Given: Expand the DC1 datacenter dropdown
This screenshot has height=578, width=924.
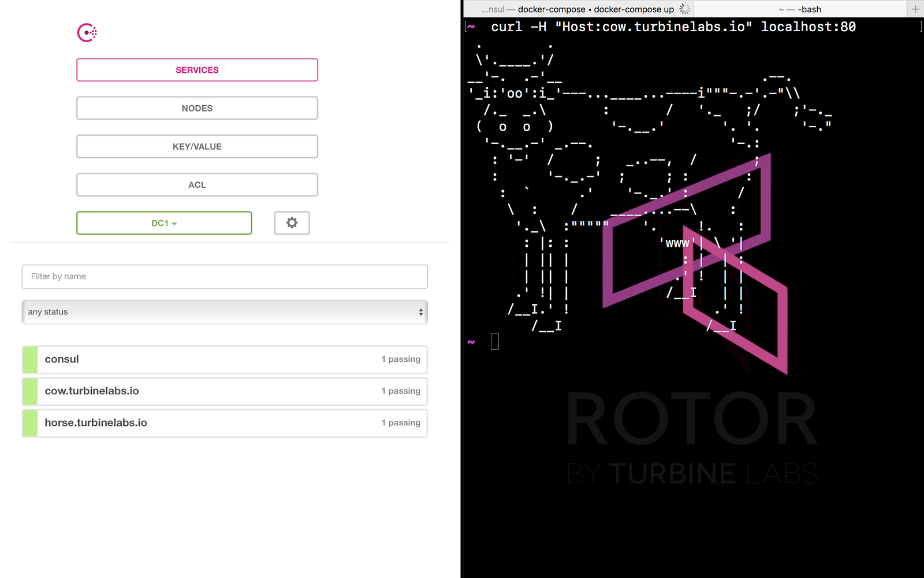Looking at the screenshot, I should [164, 223].
